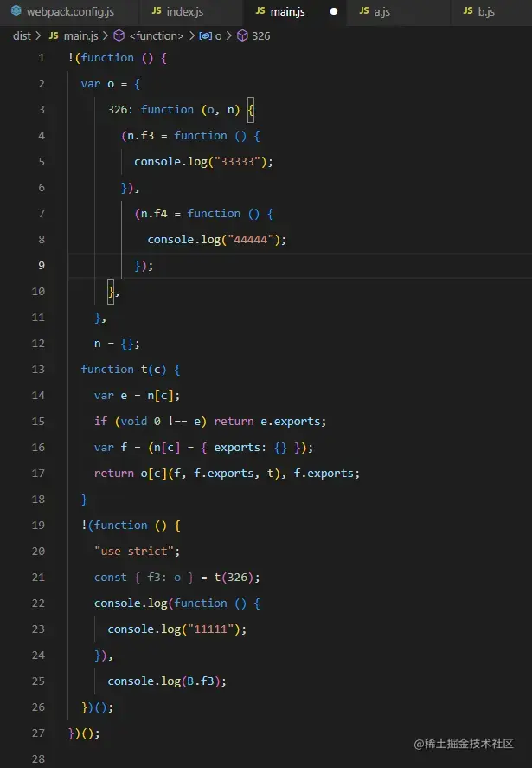This screenshot has width=532, height=768.
Task: Click 'const { f3: o }' on line 21
Action: (x=144, y=577)
